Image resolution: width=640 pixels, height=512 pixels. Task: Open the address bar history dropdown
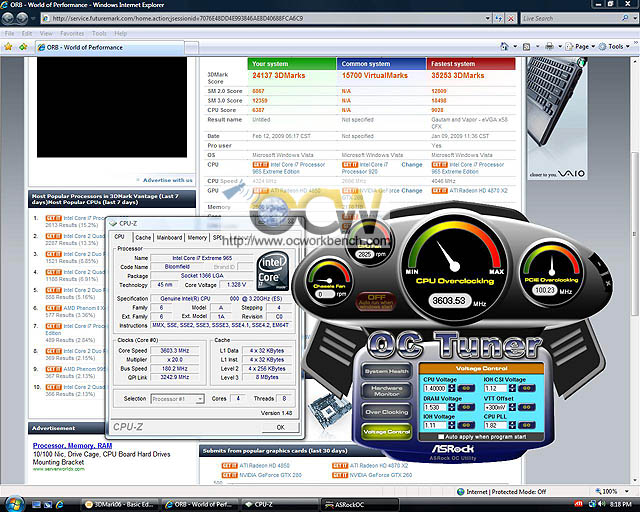[x=487, y=18]
